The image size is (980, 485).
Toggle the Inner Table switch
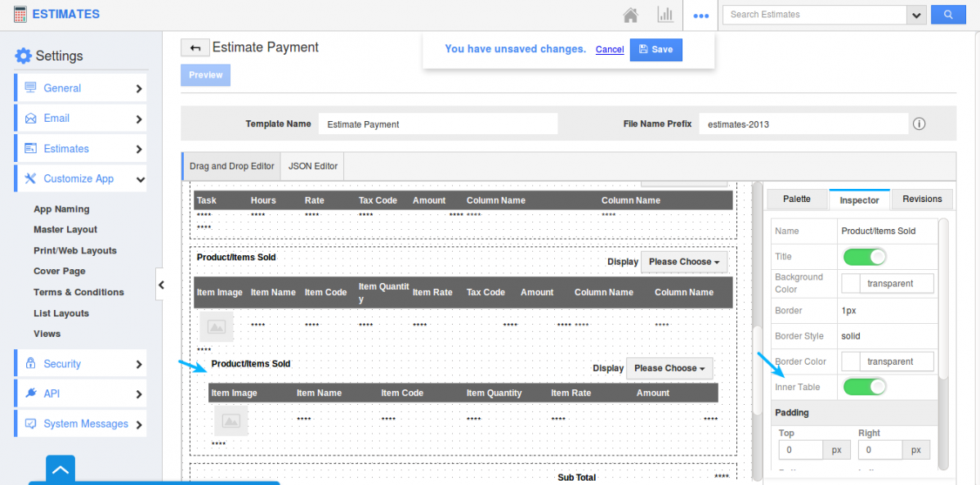click(x=865, y=387)
